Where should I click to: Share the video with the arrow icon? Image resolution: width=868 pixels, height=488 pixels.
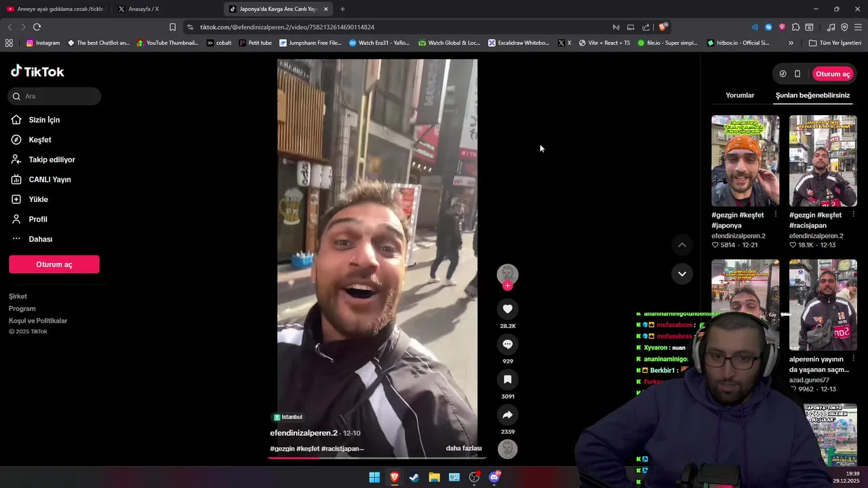507,415
